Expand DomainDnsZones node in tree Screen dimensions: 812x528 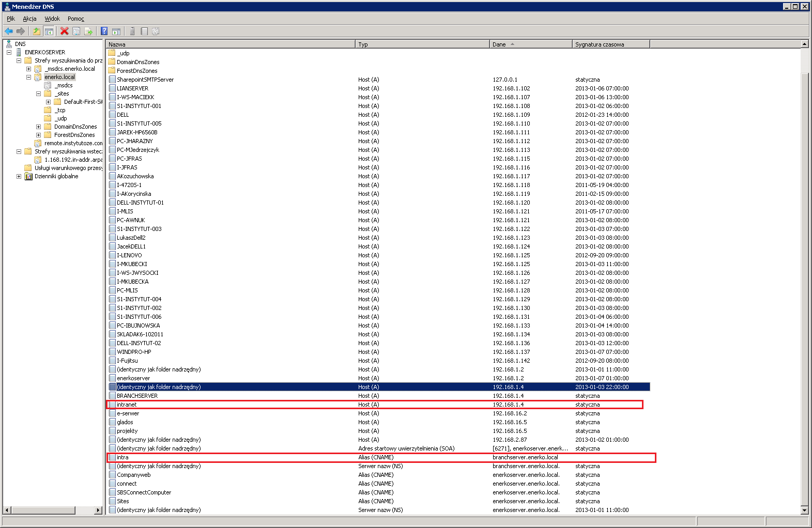click(x=38, y=127)
